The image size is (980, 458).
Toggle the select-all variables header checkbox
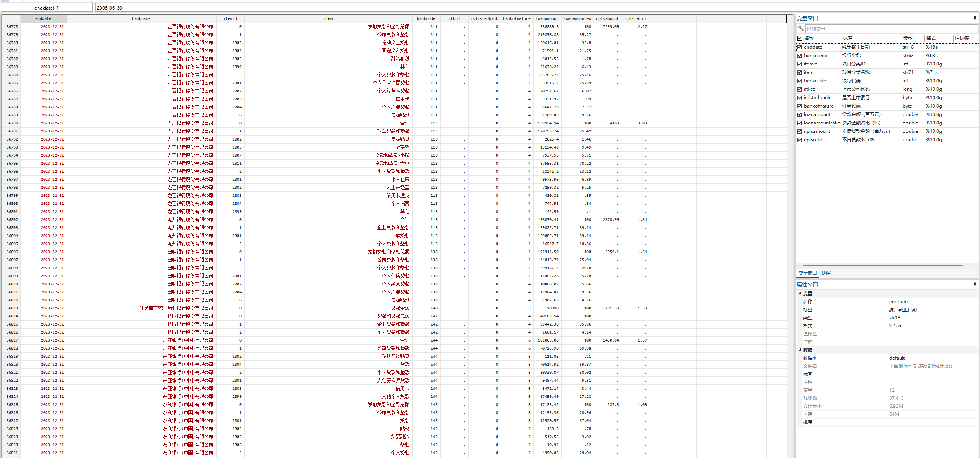[799, 38]
